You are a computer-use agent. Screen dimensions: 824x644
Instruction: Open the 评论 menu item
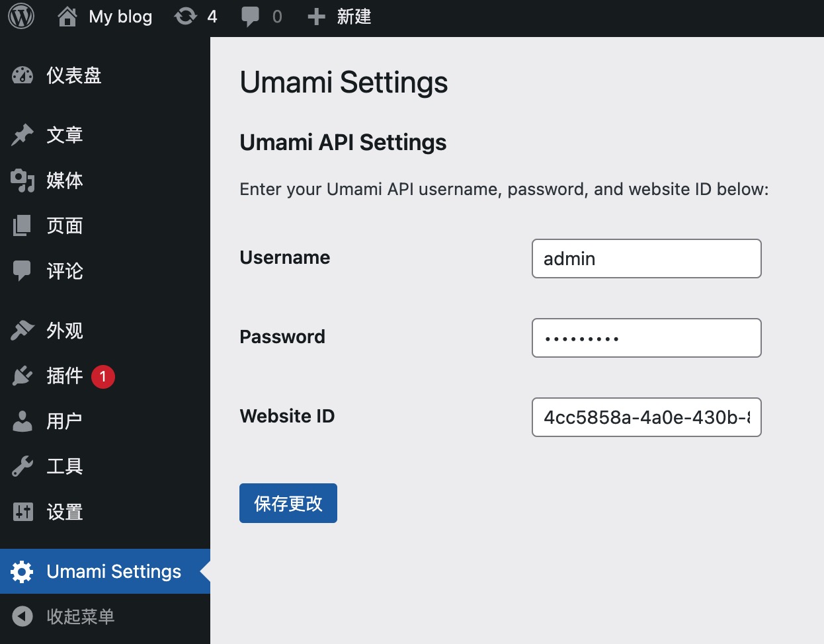pos(105,271)
